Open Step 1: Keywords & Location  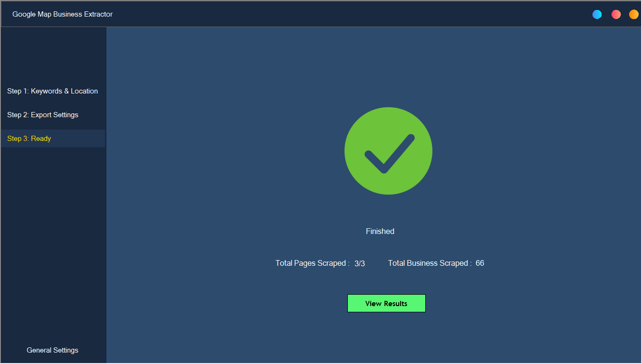coord(53,91)
